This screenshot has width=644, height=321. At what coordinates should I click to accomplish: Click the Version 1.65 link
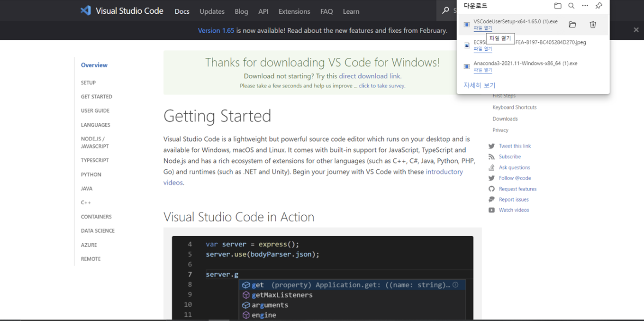[216, 30]
